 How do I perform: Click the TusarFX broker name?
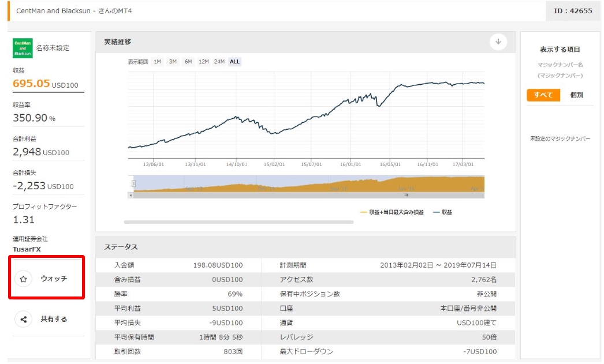point(27,249)
